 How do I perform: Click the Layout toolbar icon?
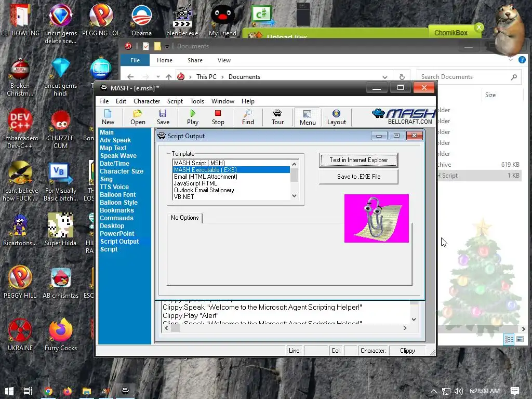[336, 117]
